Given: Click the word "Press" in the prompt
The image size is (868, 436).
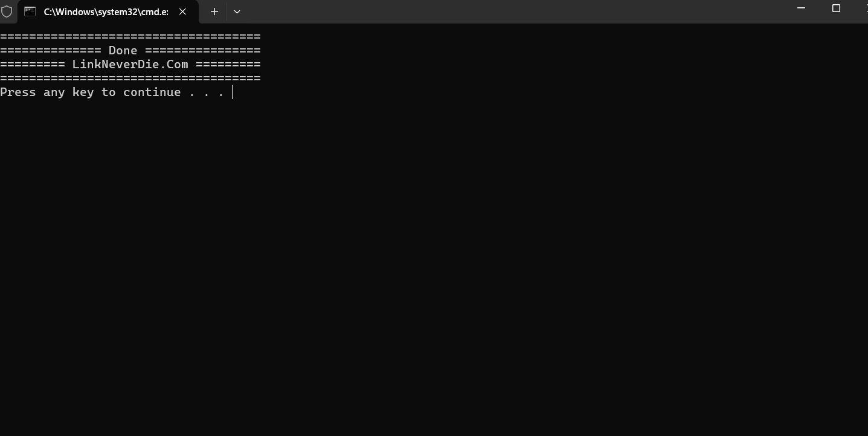Looking at the screenshot, I should [x=18, y=92].
